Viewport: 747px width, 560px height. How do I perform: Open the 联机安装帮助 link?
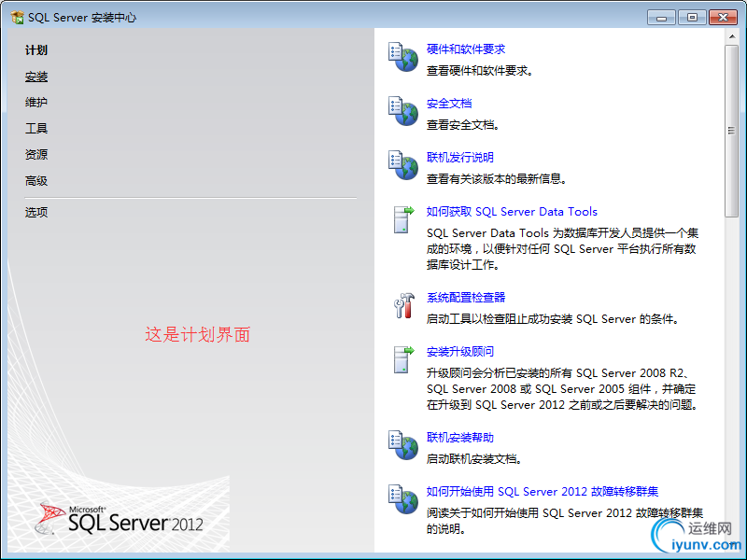459,437
